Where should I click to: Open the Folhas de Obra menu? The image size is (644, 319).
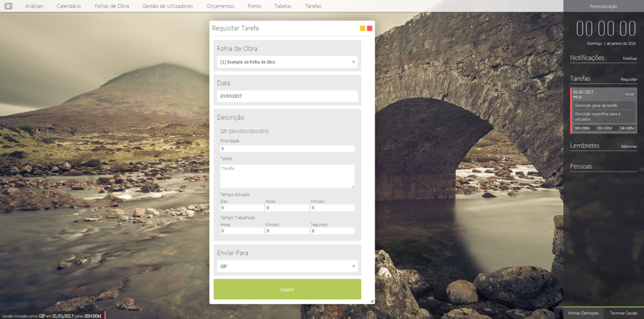pyautogui.click(x=112, y=6)
